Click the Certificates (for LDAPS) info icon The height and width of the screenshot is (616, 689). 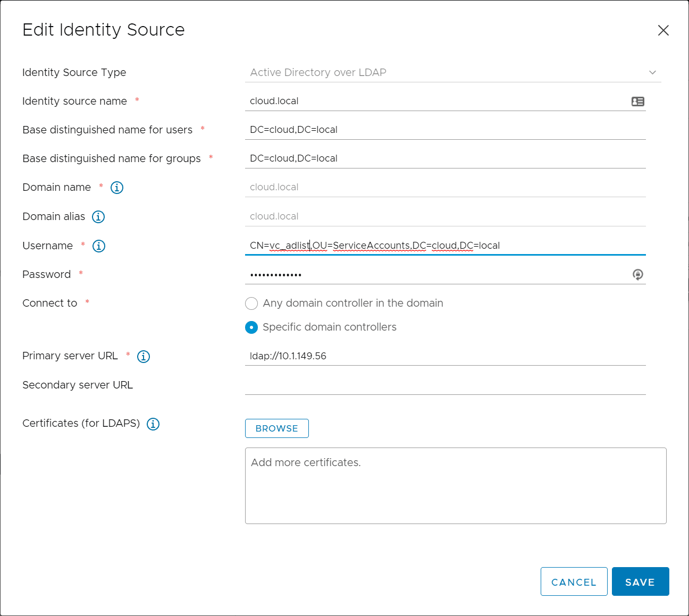153,424
